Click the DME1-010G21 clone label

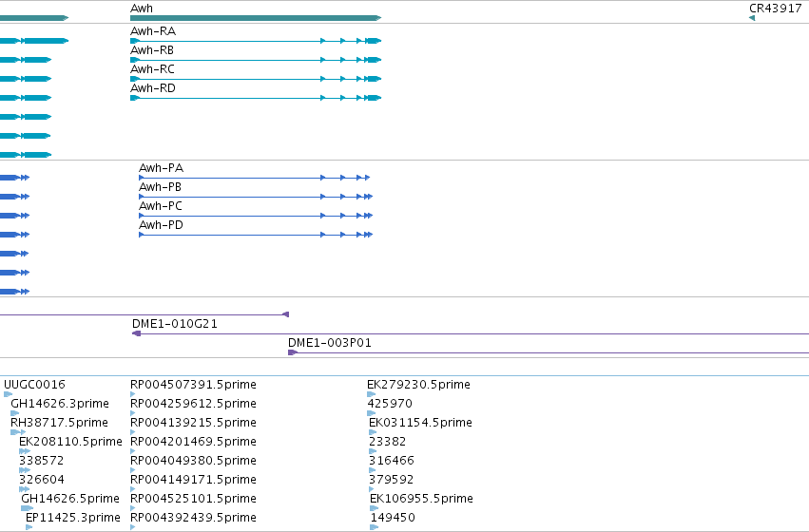pos(174,324)
